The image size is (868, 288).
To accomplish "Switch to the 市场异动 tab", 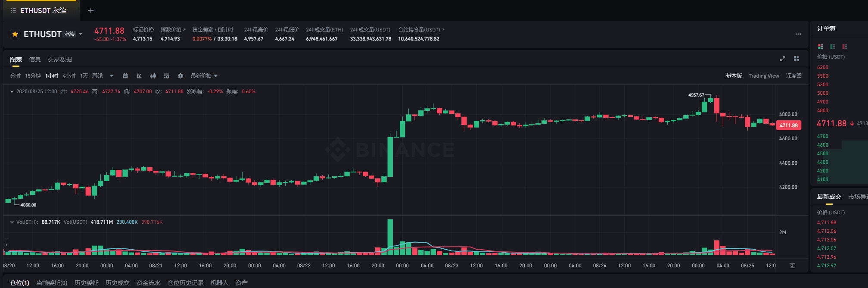I will (858, 197).
